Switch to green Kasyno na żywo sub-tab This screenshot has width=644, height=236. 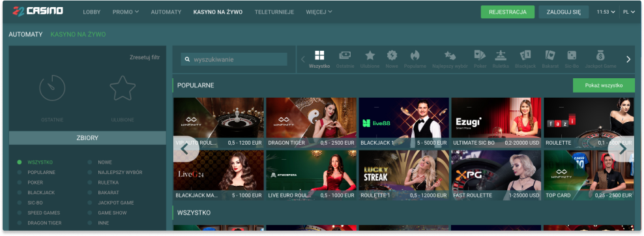[x=78, y=35]
